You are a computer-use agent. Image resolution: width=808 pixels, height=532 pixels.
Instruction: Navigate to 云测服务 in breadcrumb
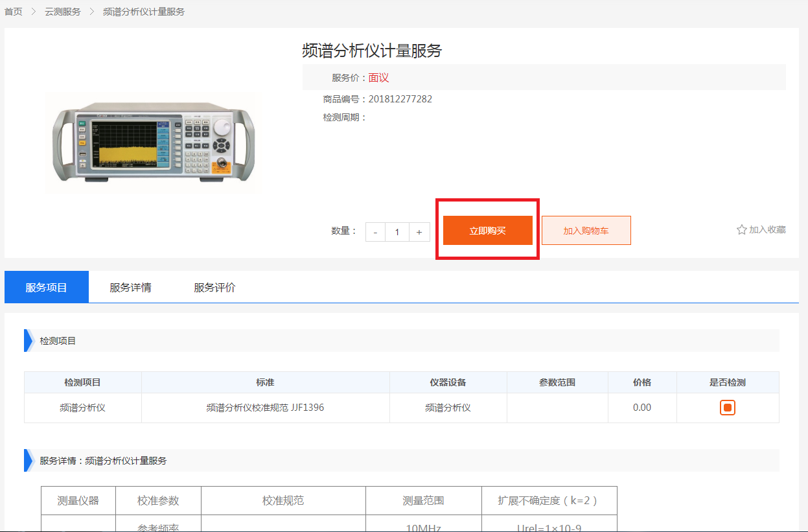pos(63,12)
